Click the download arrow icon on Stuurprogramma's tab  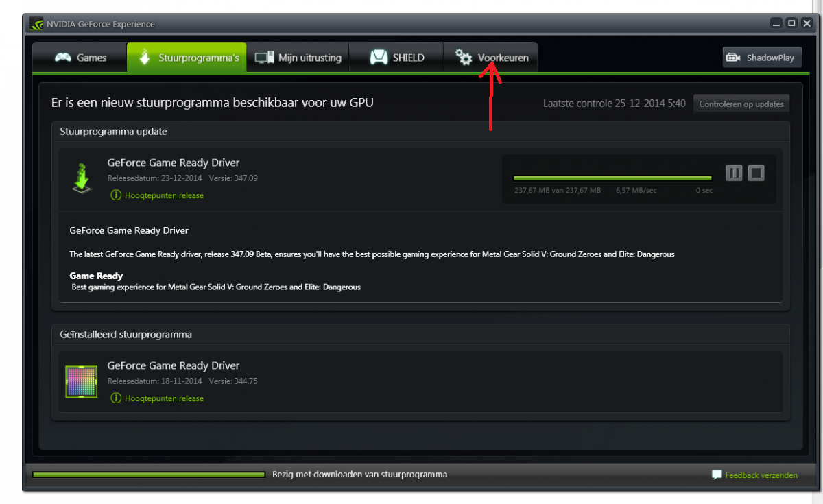145,57
